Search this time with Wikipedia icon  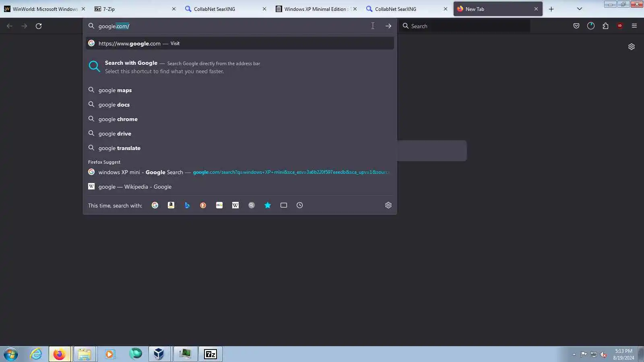click(x=235, y=205)
